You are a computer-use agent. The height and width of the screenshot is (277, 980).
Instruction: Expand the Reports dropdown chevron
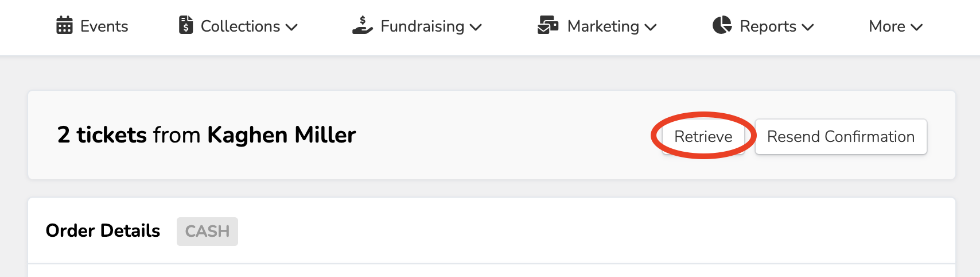[808, 27]
